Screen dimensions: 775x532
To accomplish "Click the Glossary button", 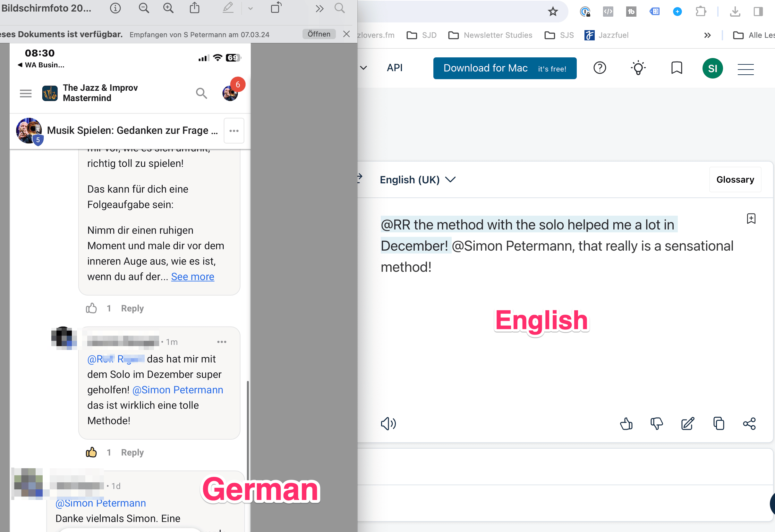I will click(735, 180).
